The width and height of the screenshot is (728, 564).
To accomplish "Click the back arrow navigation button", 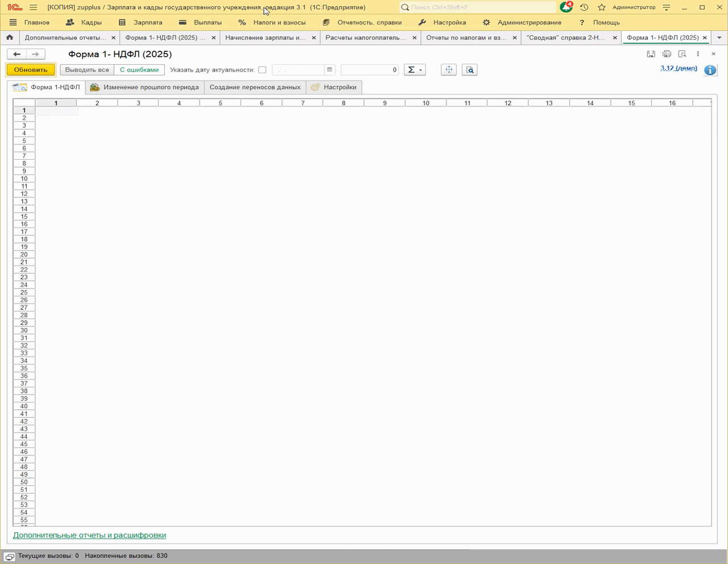I will pos(17,54).
